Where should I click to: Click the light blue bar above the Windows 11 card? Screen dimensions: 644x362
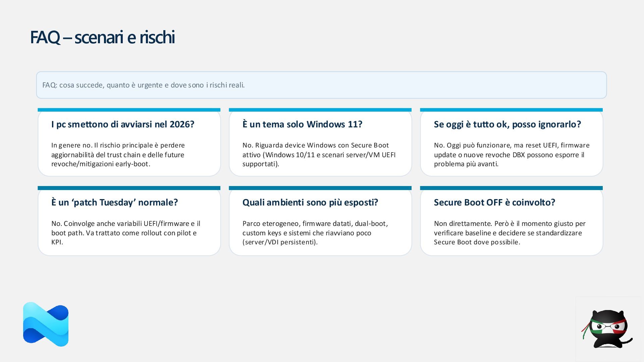coord(320,110)
